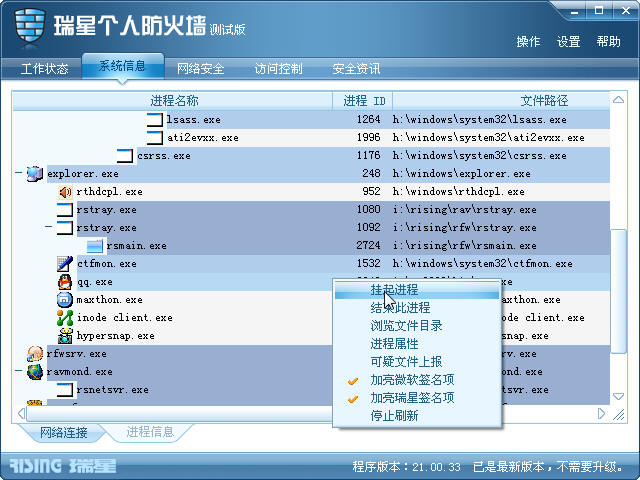
Task: Click the ati2evxx.exe process icon
Action: tap(155, 138)
